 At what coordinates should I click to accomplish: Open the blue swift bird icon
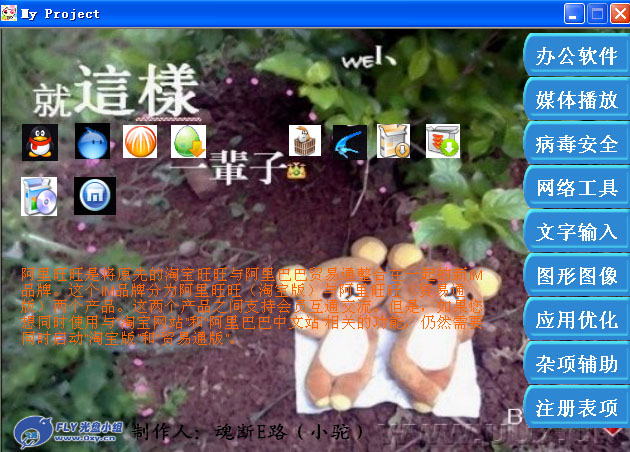350,143
